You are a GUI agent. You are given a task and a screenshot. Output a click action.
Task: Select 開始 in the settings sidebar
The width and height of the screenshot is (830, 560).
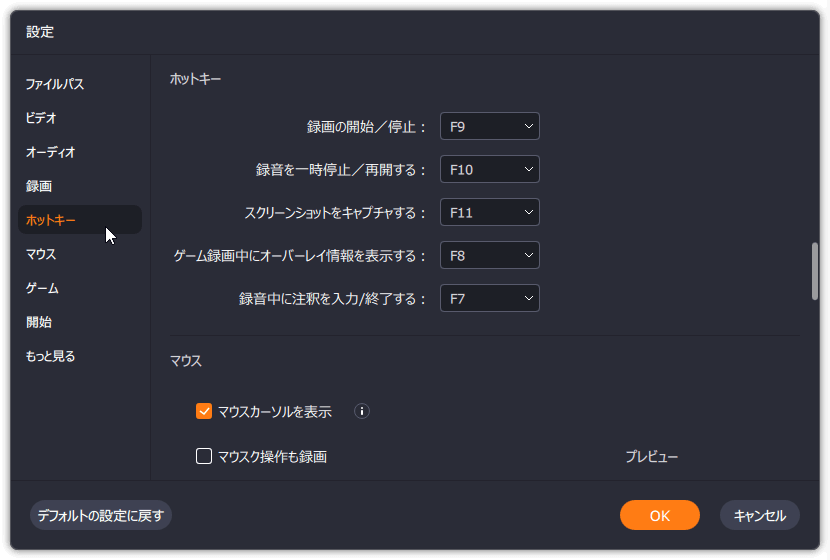(40, 322)
